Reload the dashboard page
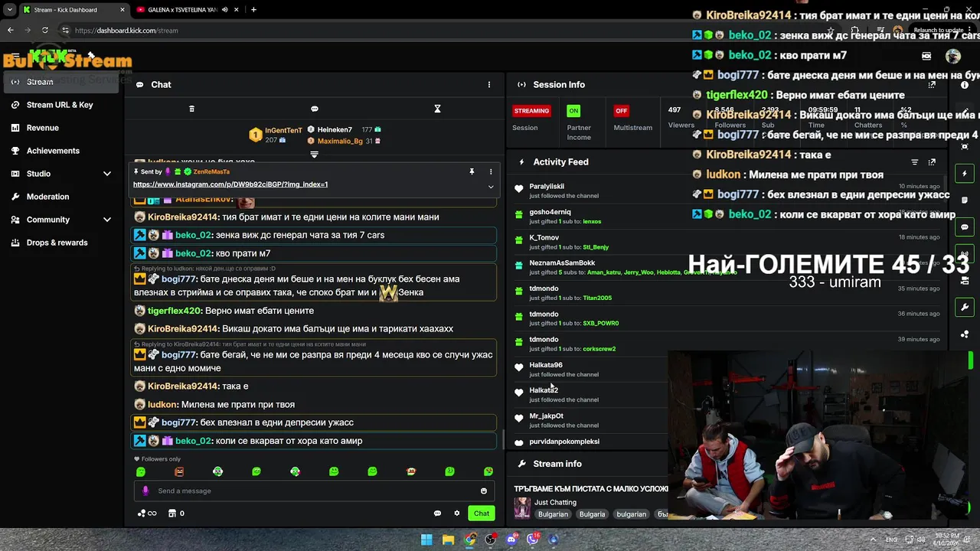The height and width of the screenshot is (551, 980). (x=45, y=31)
